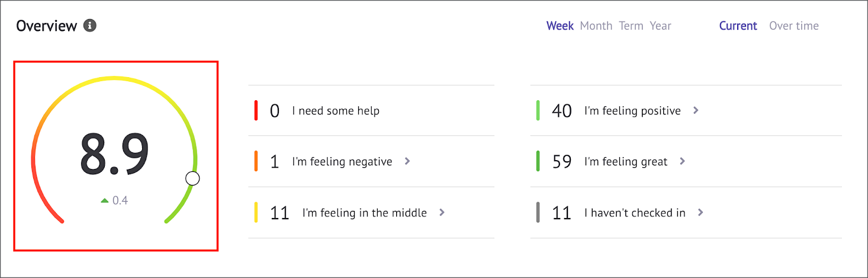868x278 pixels.
Task: Switch to the Year time range
Action: 661,26
